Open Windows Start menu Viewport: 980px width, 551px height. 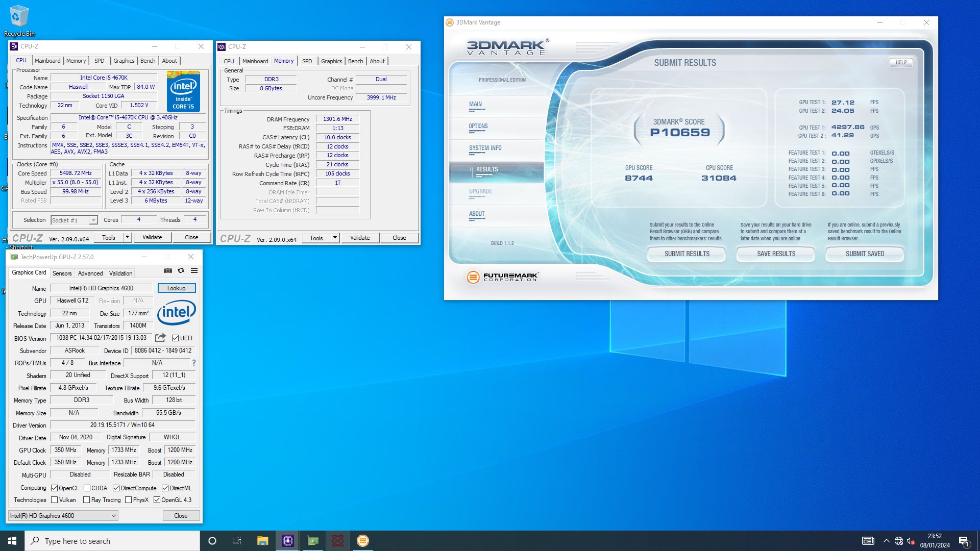point(12,541)
